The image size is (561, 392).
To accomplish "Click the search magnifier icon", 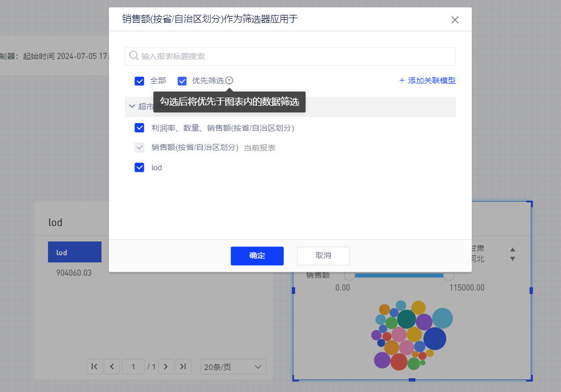I will (133, 56).
